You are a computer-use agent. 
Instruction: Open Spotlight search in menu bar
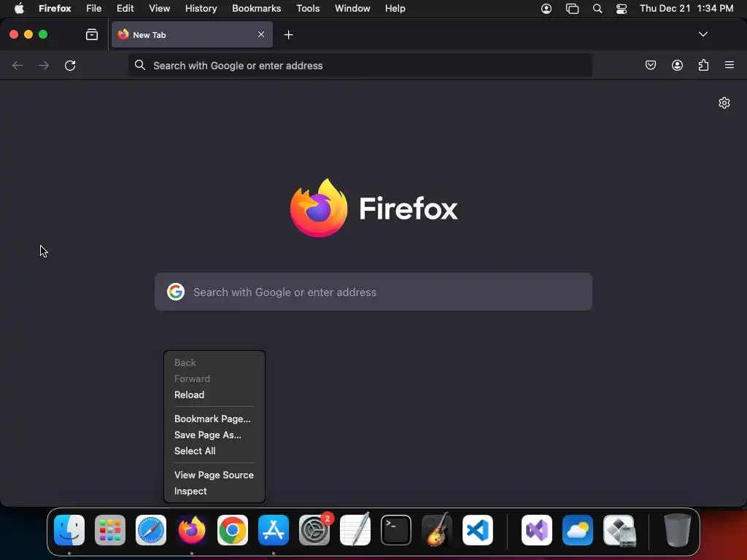click(597, 8)
